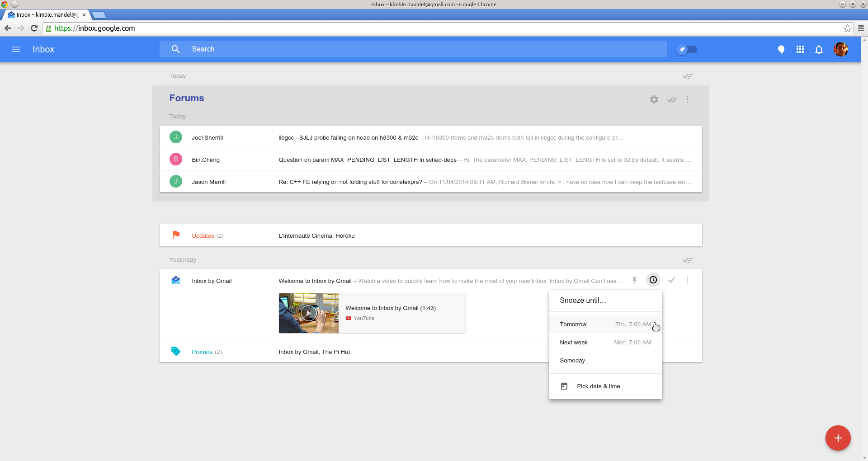Bookmark this page with star icon
The image size is (868, 461).
pos(847,28)
